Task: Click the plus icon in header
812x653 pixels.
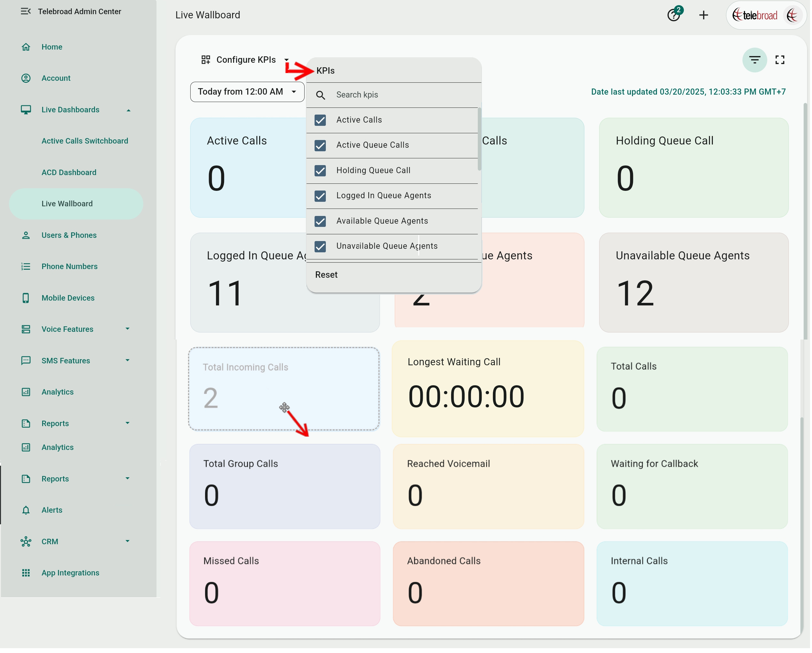Action: (705, 15)
